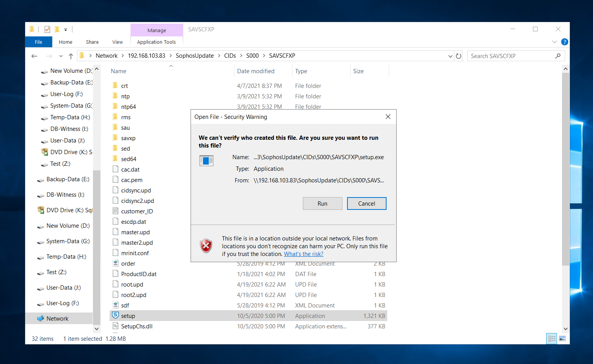Select the root.upd file

coord(132,285)
